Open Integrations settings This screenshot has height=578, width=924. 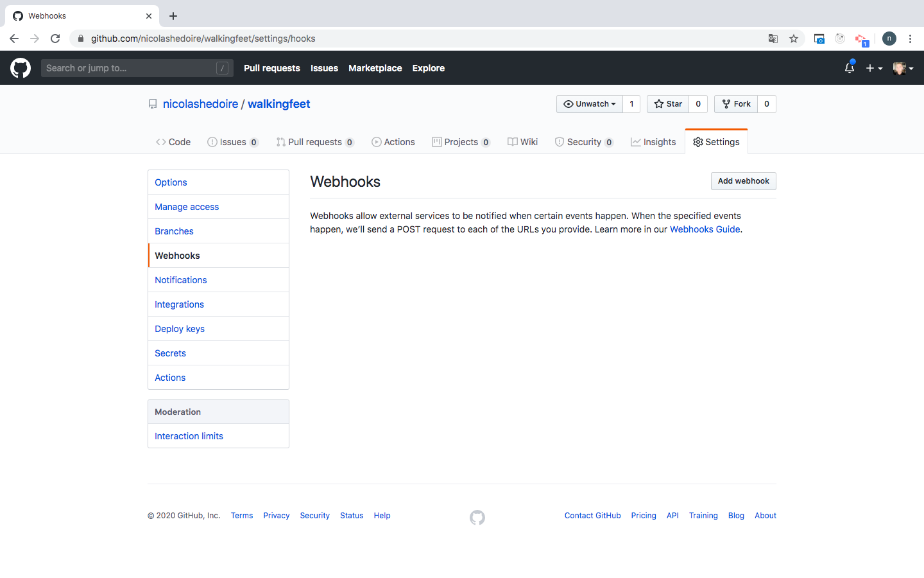click(218, 304)
